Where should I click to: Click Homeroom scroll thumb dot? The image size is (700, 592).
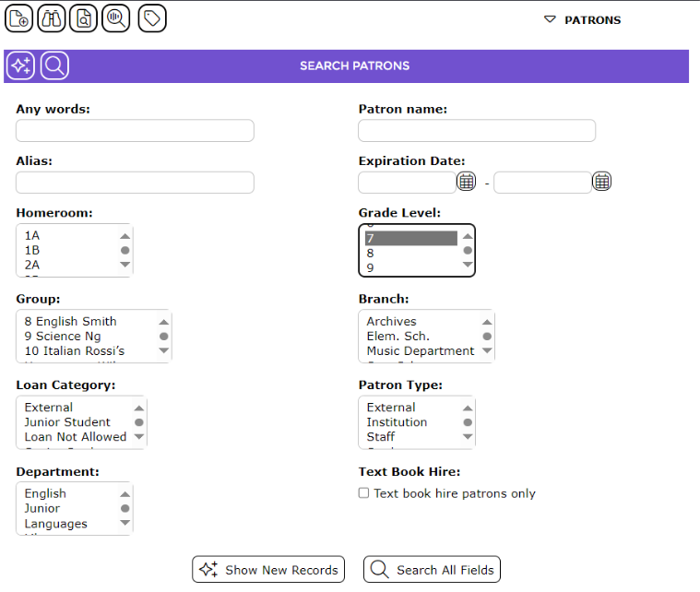125,251
